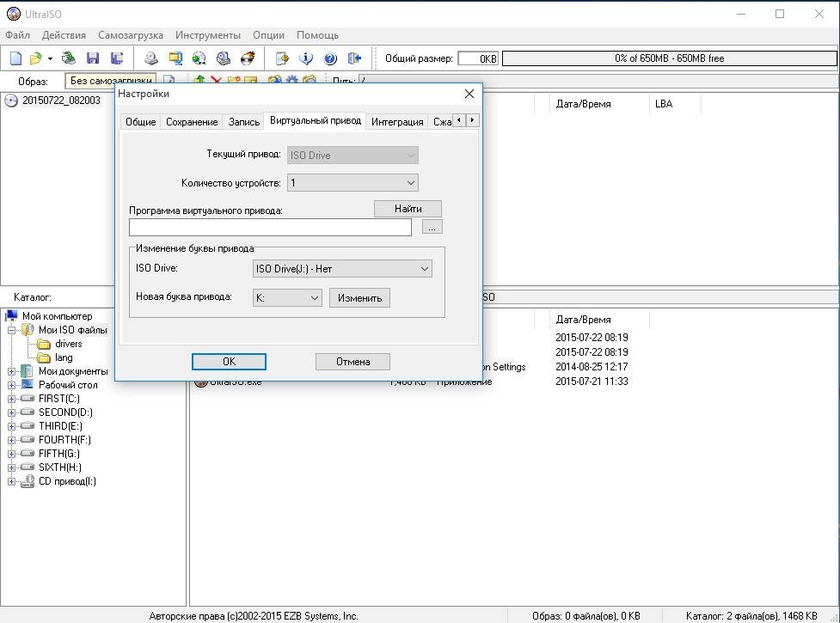Expand the FIRST(C:) drive node
This screenshot has width=840, height=623.
click(11, 399)
